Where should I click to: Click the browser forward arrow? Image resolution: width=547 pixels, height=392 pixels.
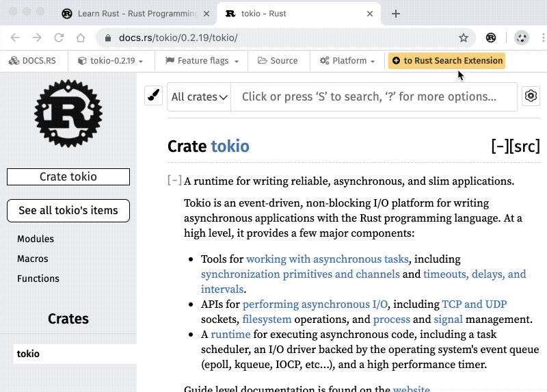[x=37, y=38]
